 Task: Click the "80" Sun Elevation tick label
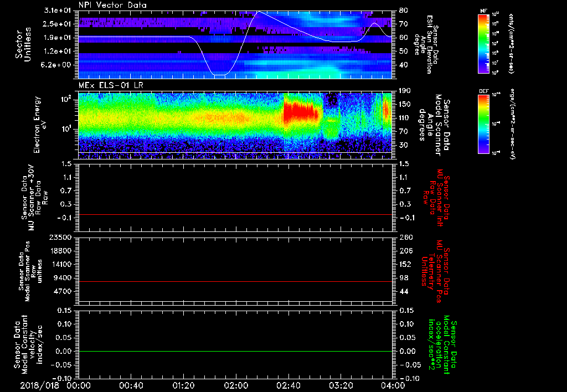404,11
